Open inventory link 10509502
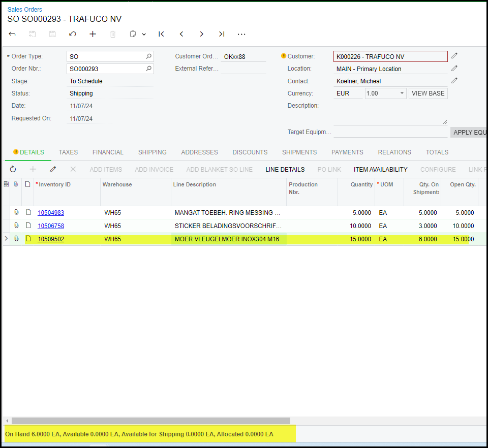Viewport: 488px width, 448px height. click(x=51, y=239)
